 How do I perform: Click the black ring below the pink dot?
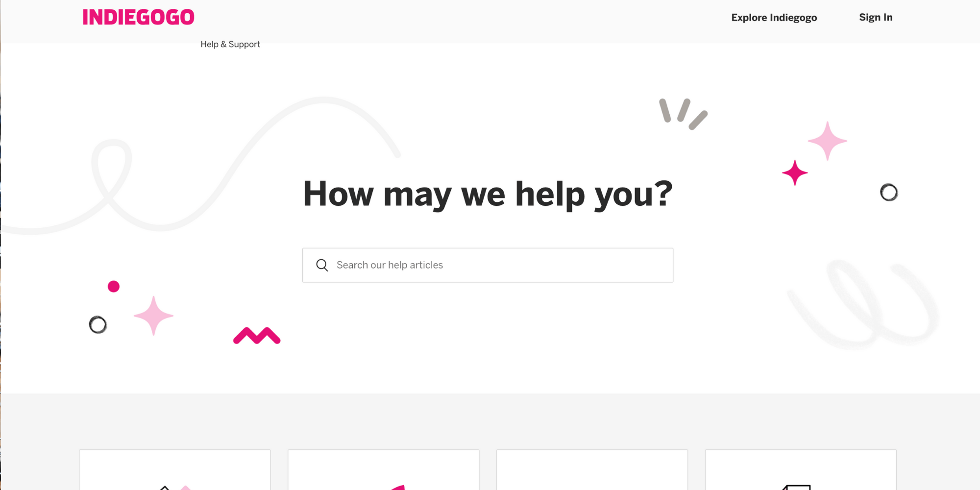coord(98,324)
